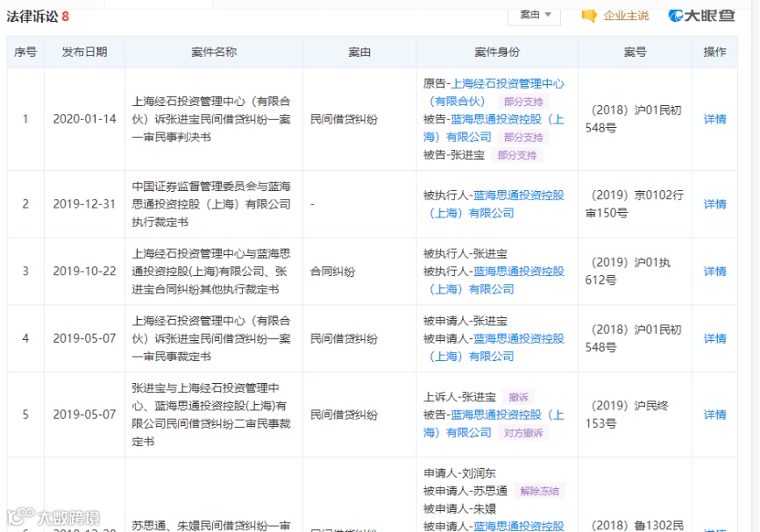Click the 部分支持 tag beside 被告-张进宝
This screenshot has width=760, height=532.
point(516,155)
